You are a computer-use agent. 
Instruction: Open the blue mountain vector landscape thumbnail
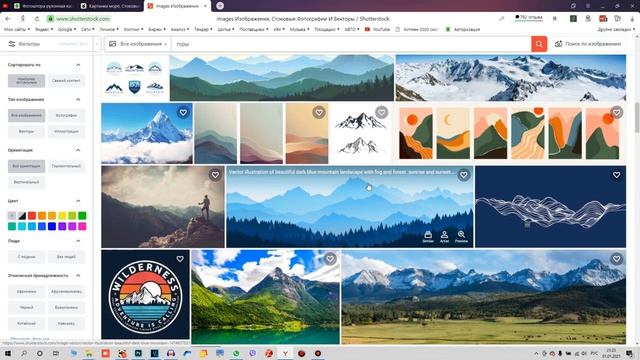click(350, 207)
